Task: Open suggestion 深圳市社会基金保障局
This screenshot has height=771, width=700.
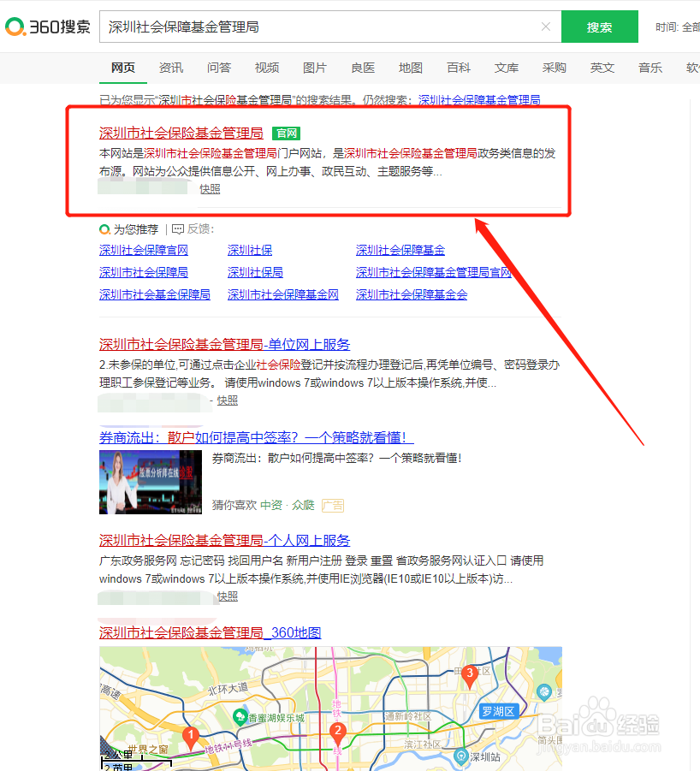Action: tap(155, 294)
